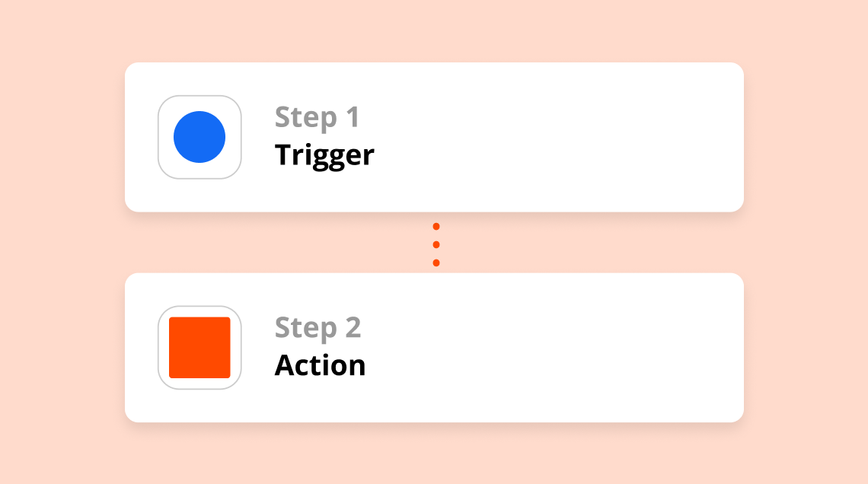Click the word "Step" in the Action card
This screenshot has height=484, width=868.
pos(305,329)
